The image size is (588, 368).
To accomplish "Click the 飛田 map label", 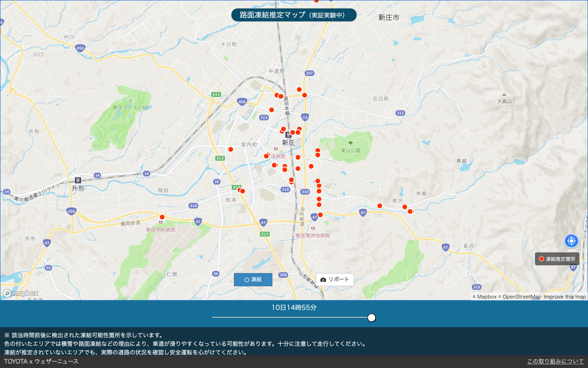I will click(163, 191).
